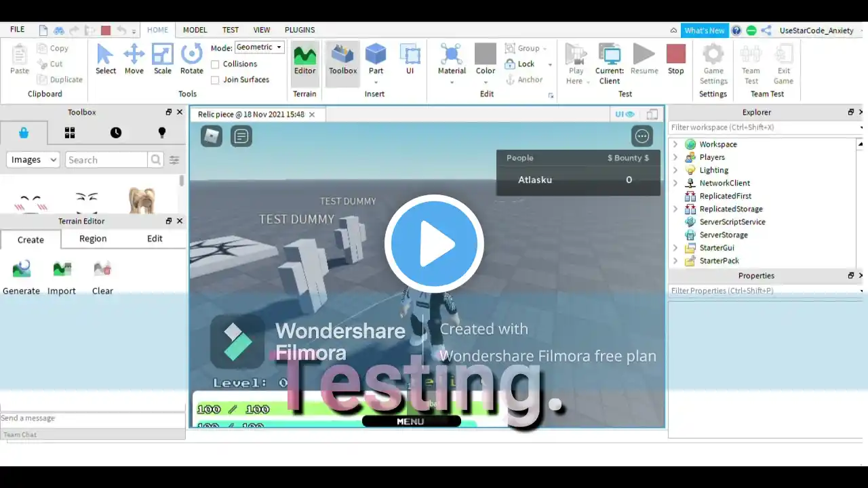Switch to the PLUGINS ribbon tab
Screen dimensions: 868x488
[300, 30]
